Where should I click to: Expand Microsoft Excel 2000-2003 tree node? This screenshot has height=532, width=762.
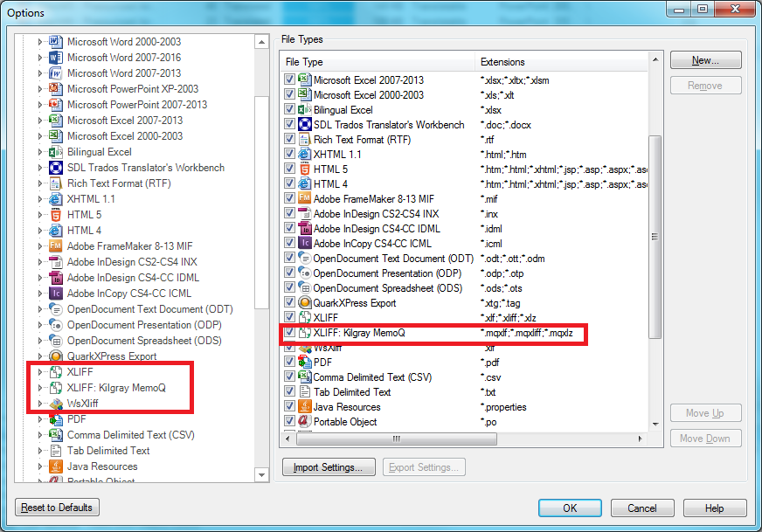click(40, 136)
